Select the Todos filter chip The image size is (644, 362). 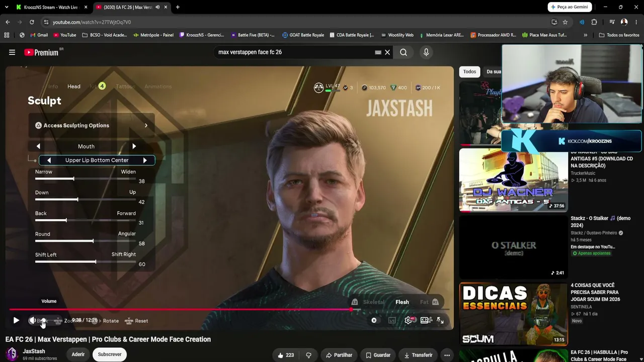click(x=469, y=72)
